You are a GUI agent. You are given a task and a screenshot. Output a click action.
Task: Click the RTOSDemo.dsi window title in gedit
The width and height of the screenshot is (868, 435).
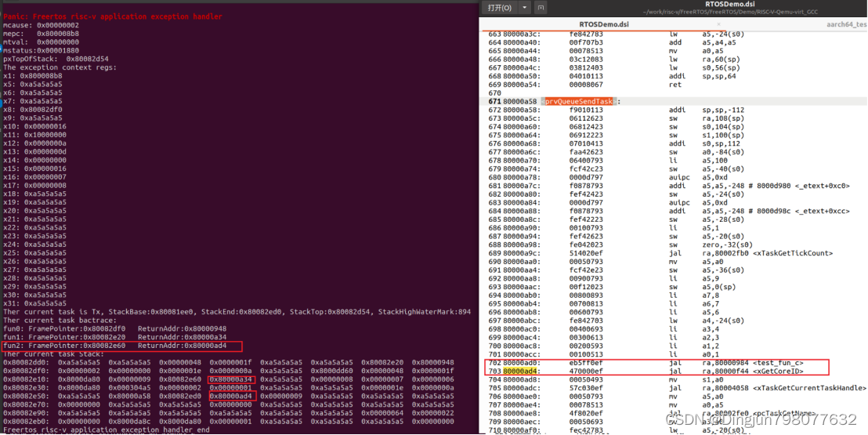[730, 4]
